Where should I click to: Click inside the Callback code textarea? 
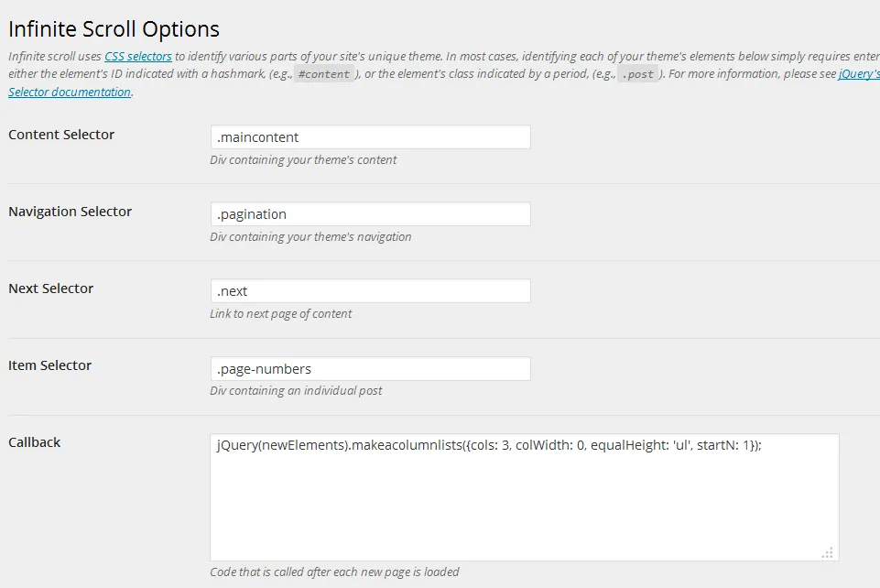(525, 497)
